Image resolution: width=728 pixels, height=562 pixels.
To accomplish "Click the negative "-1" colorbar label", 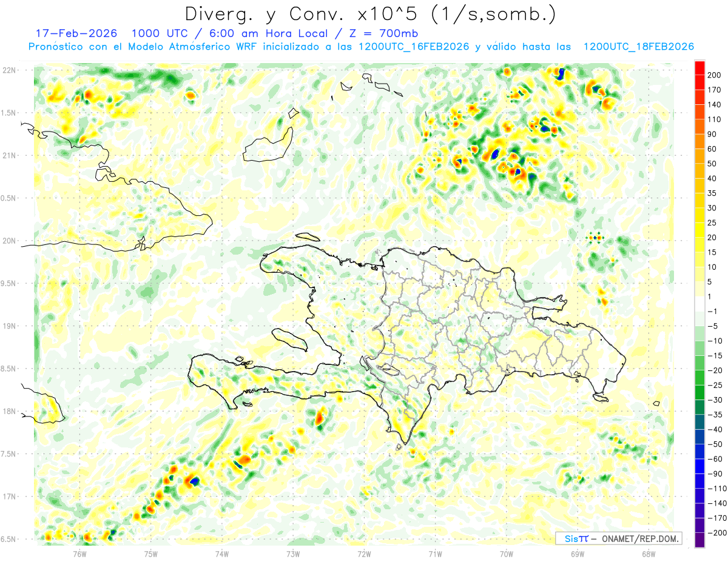I will 713,312.
